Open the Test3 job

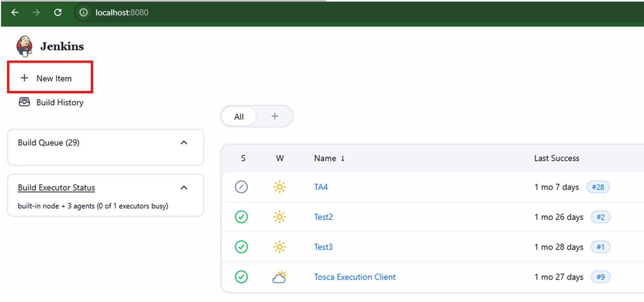click(x=323, y=247)
